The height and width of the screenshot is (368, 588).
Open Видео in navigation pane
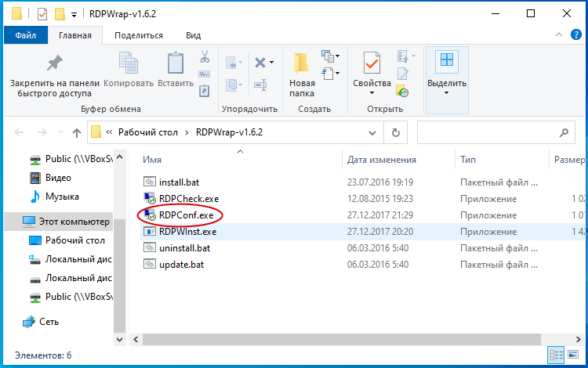[58, 178]
